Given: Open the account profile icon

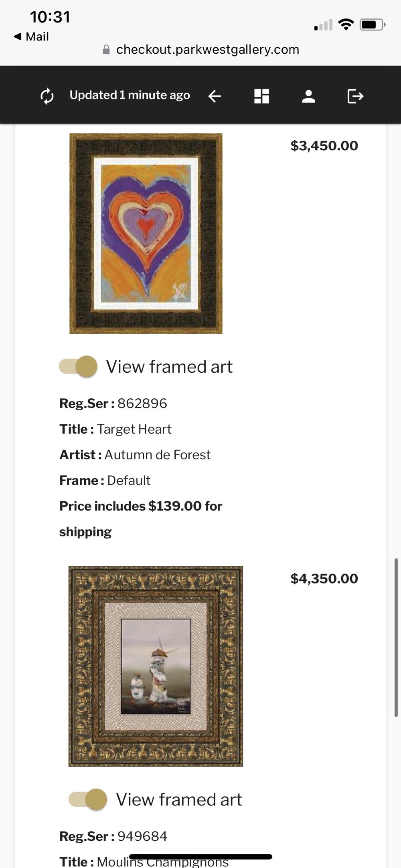Looking at the screenshot, I should coord(308,96).
